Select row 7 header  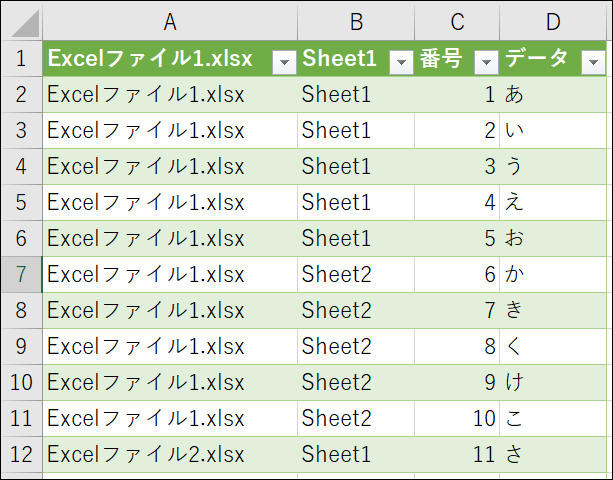22,274
